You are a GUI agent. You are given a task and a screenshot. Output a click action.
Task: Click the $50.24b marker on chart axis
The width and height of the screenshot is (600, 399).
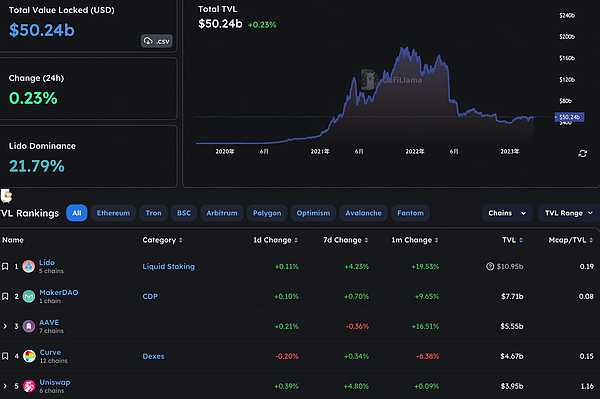(x=569, y=117)
